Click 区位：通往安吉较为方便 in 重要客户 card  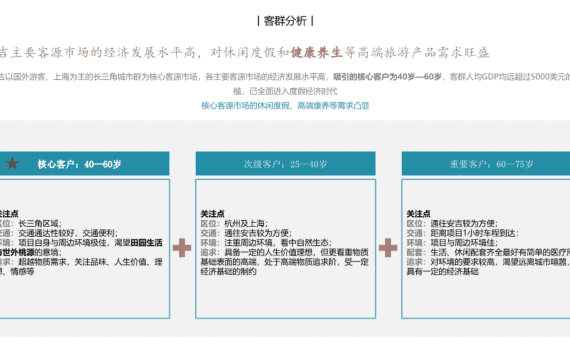click(x=452, y=223)
